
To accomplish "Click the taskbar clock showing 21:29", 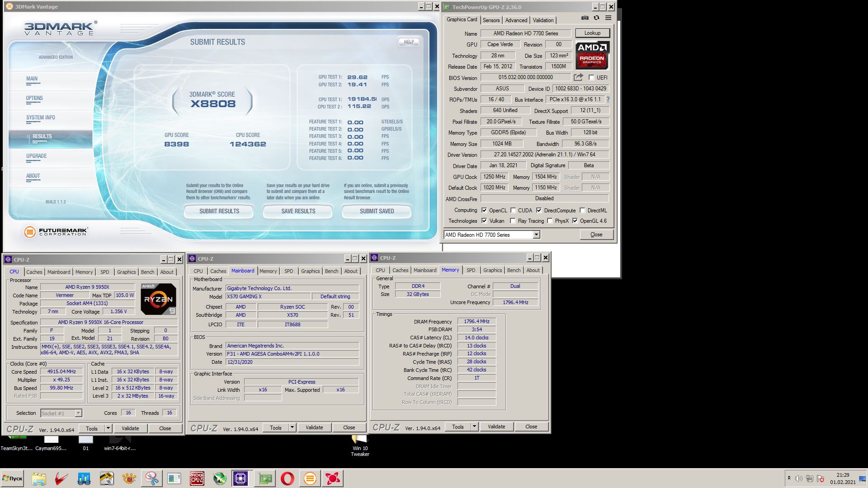I will [843, 479].
